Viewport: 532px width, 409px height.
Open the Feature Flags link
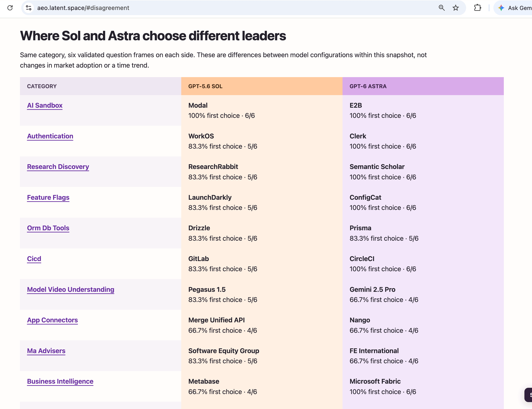tap(48, 197)
